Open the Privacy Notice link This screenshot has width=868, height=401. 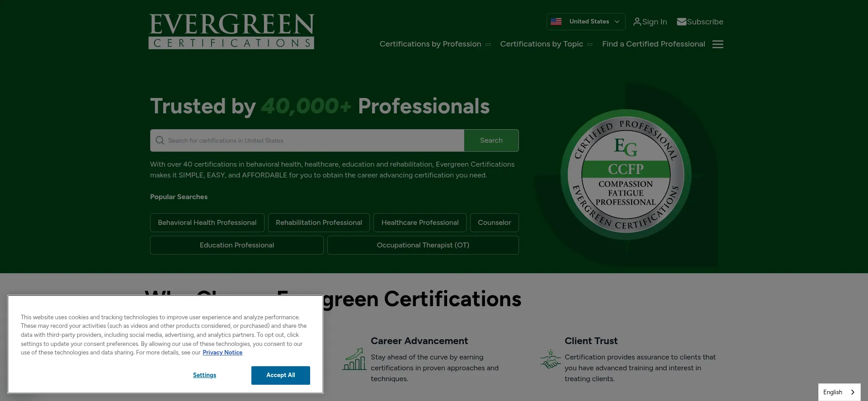point(222,353)
